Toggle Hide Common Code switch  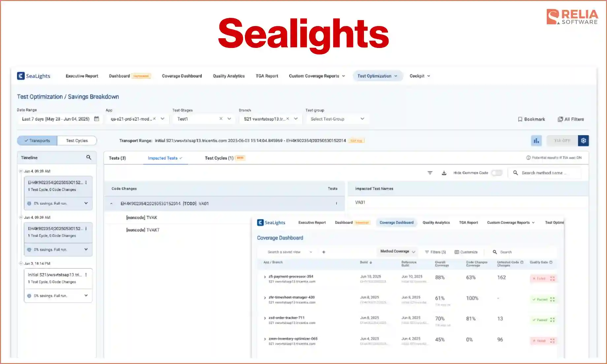(496, 173)
